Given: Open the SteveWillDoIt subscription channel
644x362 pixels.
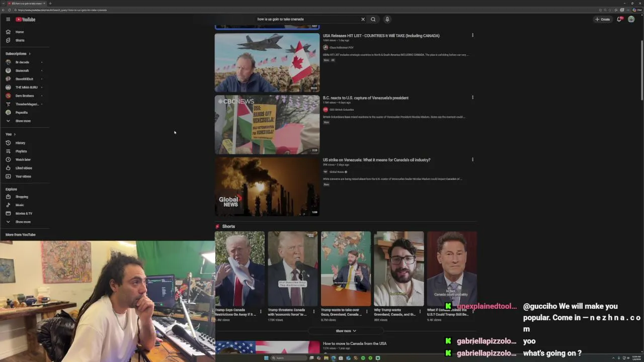Looking at the screenshot, I should pos(24,79).
